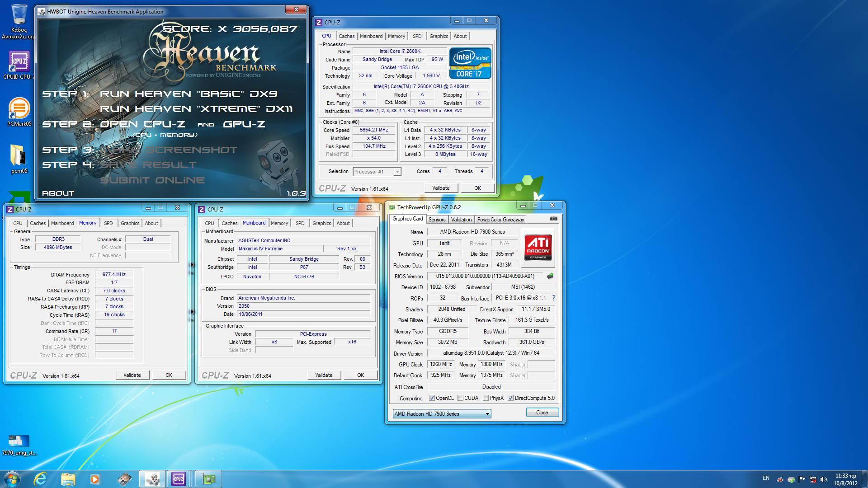Viewport: 868px width, 488px height.
Task: Click the GPU-Z link in Heaven step 2
Action: (x=244, y=124)
